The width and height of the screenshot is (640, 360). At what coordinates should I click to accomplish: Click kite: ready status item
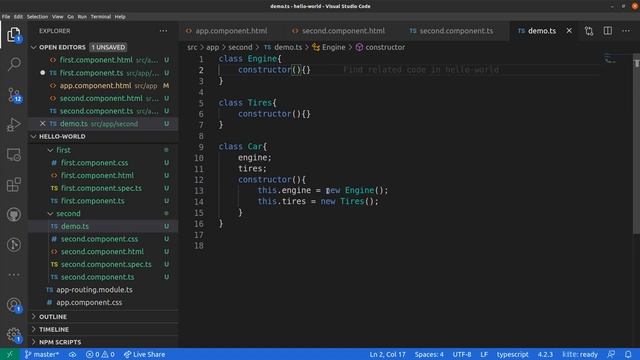[580, 354]
